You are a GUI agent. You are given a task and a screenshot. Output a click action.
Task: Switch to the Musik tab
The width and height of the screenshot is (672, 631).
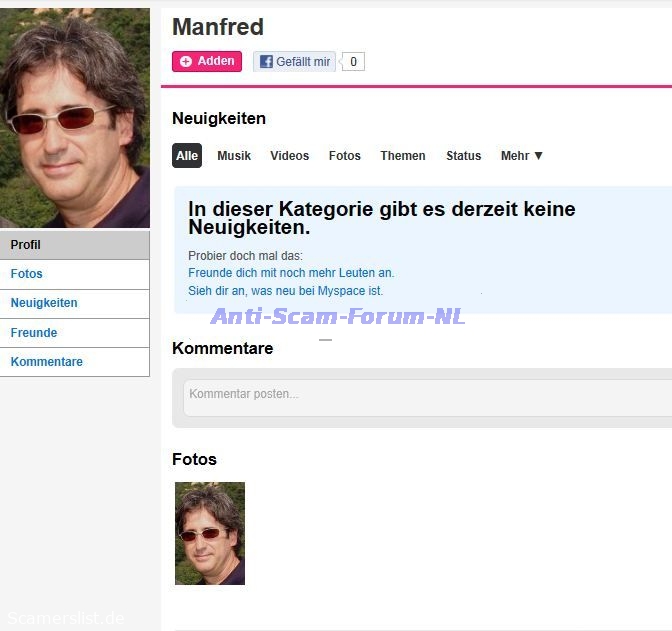click(234, 156)
